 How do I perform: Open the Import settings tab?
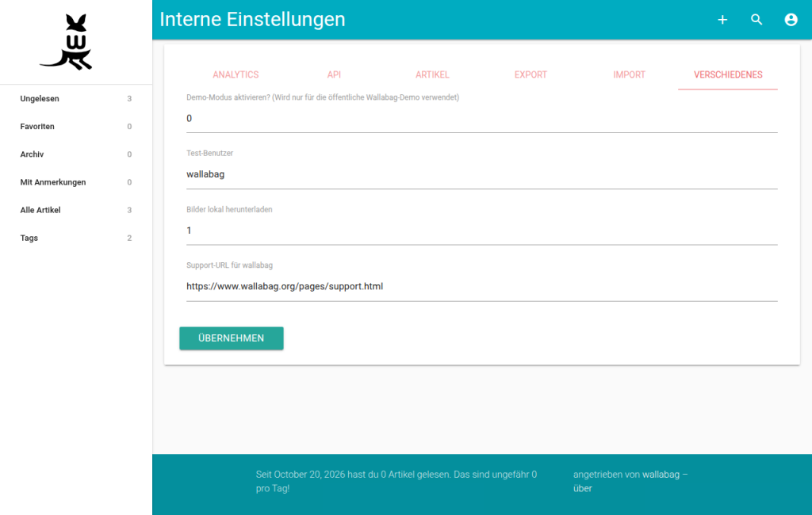[x=629, y=74]
